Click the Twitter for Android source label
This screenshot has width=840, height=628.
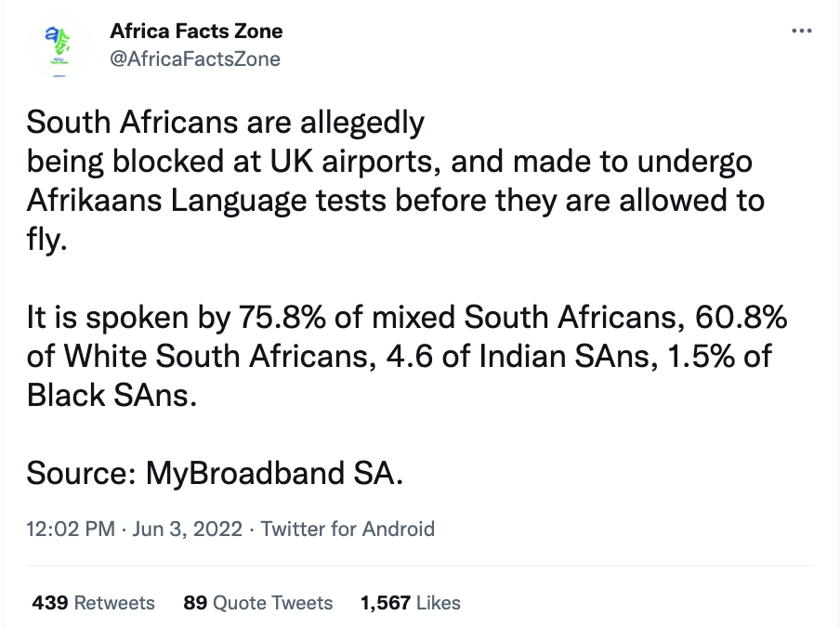[348, 530]
